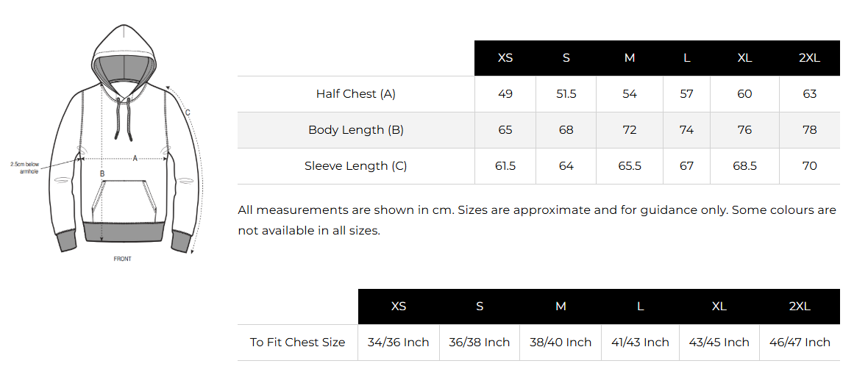Image resolution: width=868 pixels, height=383 pixels.
Task: Select the 68.5 sleeve length cell
Action: coord(744,166)
